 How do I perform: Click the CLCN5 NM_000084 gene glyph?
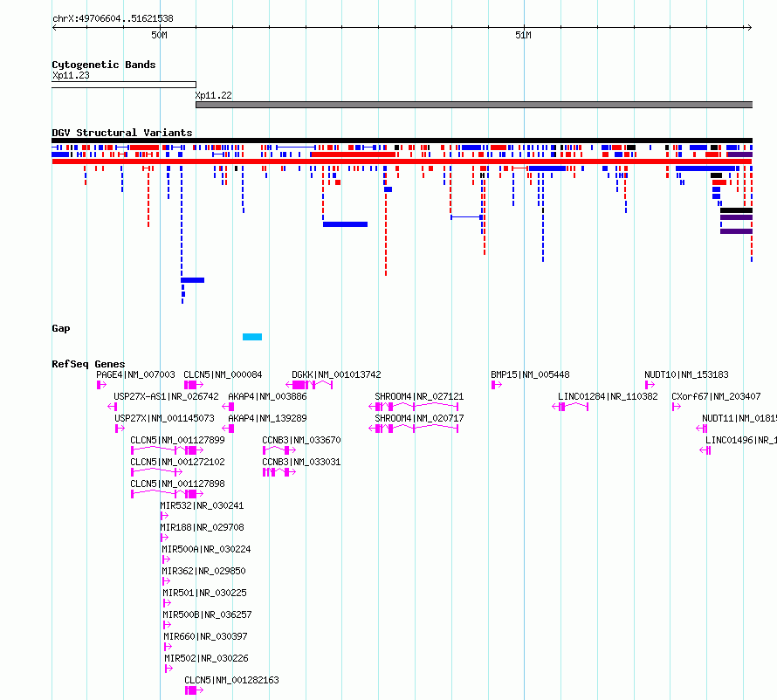point(194,385)
